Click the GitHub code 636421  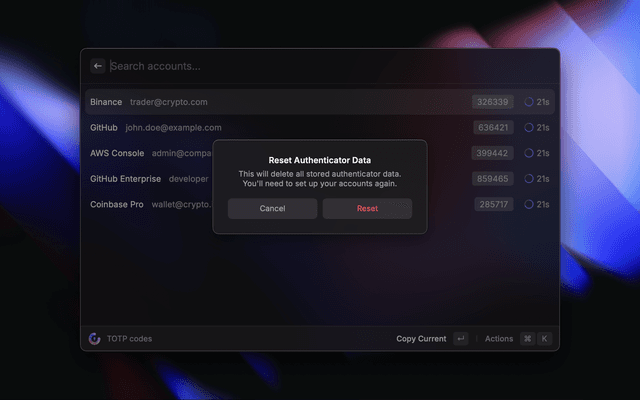493,128
